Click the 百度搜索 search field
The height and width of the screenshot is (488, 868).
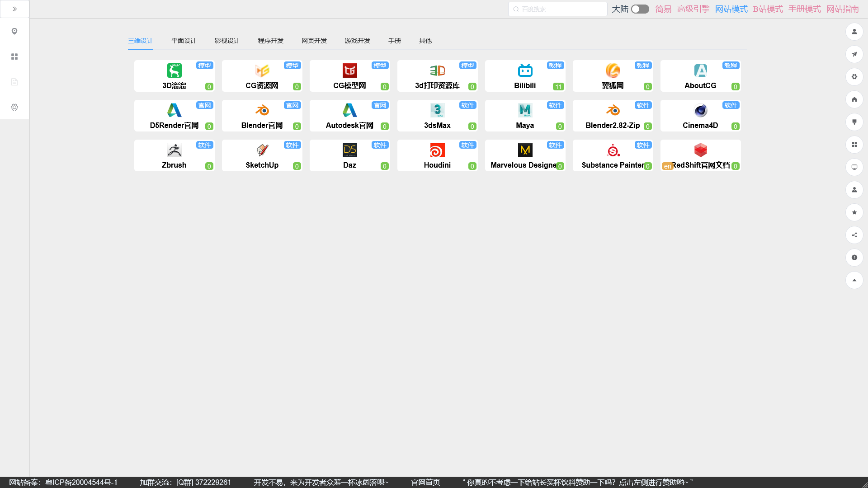(x=561, y=9)
